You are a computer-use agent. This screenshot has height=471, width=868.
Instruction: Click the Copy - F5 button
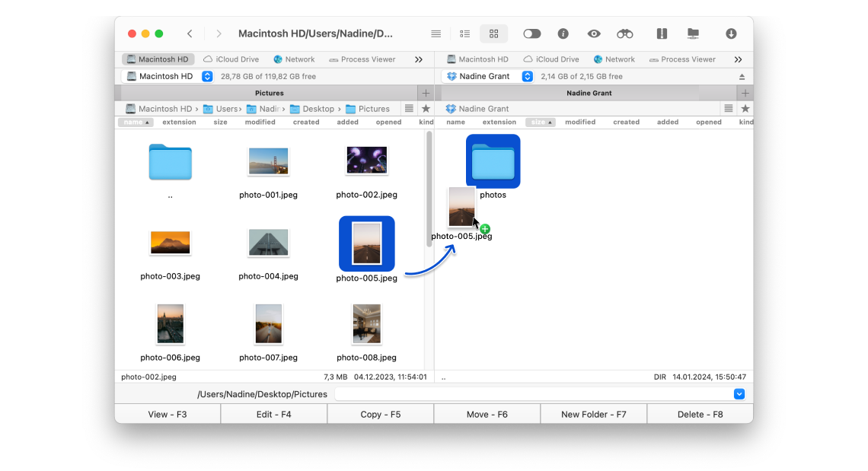click(381, 414)
